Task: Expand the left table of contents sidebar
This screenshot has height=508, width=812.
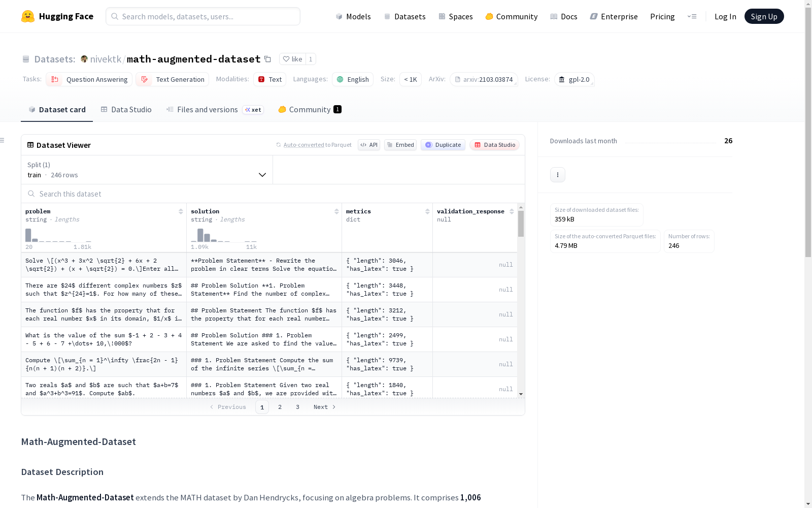Action: 3,140
